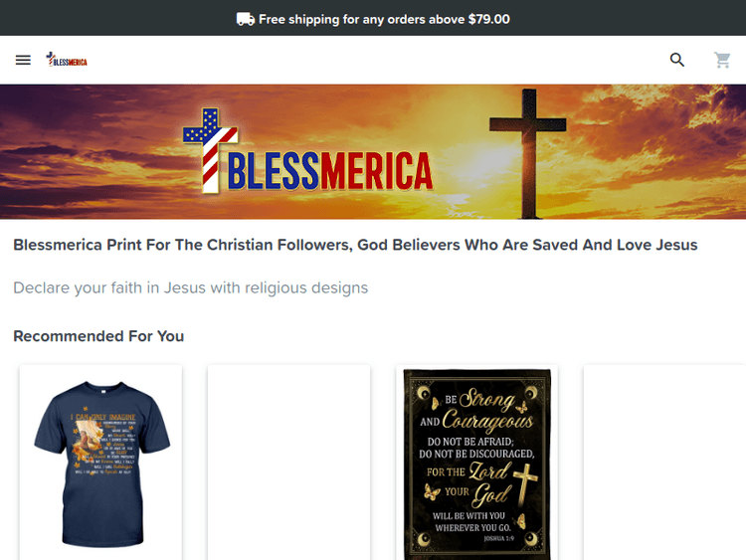
Task: Open the second blank product card
Action: 288,463
